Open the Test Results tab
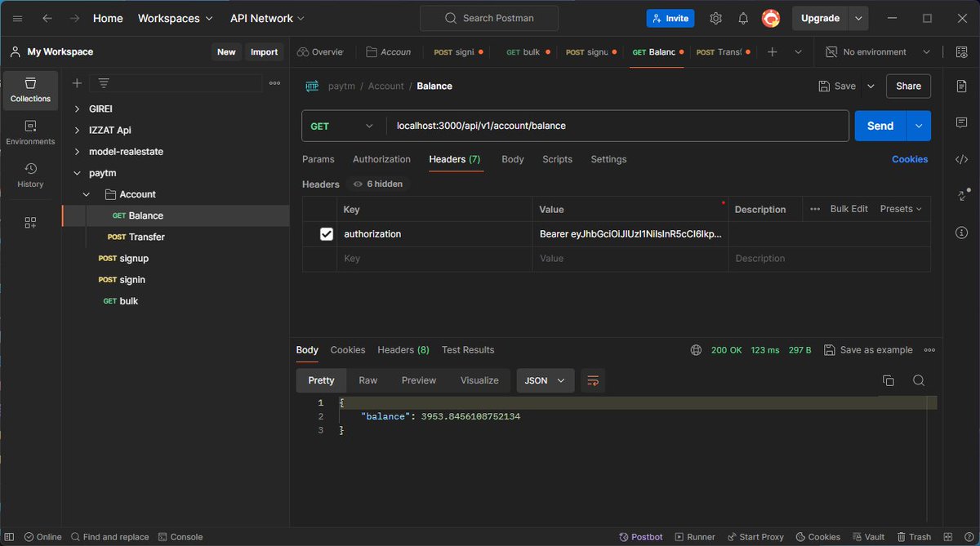Viewport: 980px width, 546px height. [468, 350]
